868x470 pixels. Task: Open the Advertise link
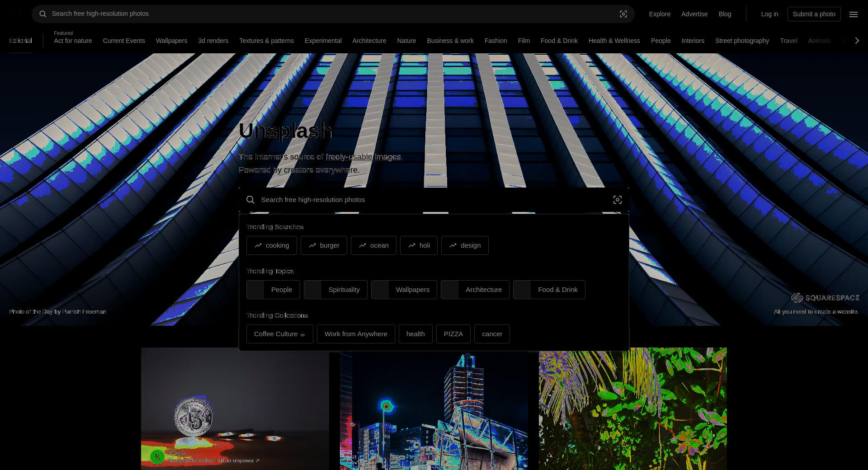(x=694, y=14)
